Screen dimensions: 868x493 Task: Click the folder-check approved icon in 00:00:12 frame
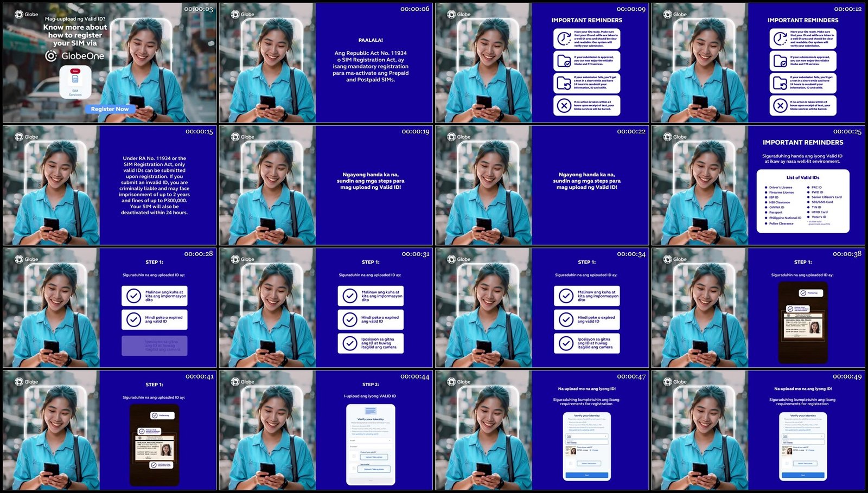[x=780, y=61]
